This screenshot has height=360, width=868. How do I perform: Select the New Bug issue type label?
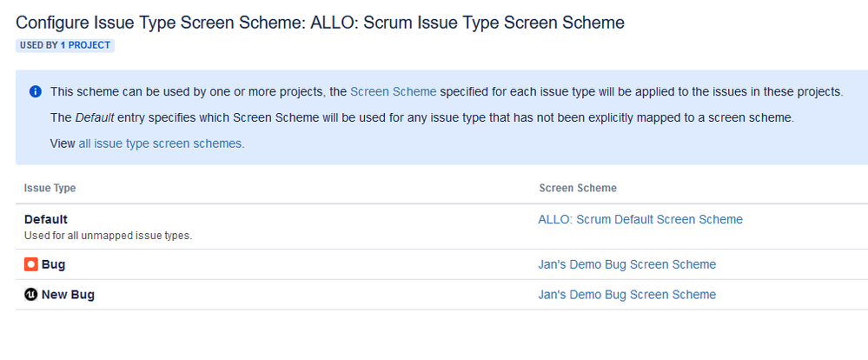click(x=68, y=295)
